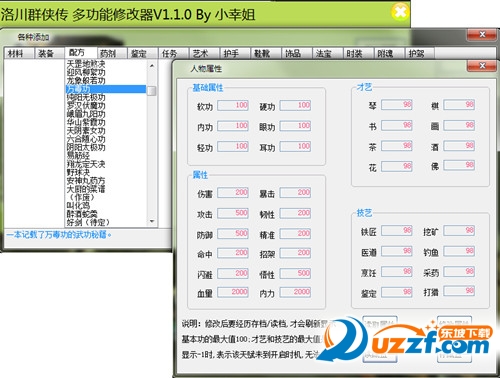
Task: Click the 软功 value field
Action: click(x=233, y=106)
